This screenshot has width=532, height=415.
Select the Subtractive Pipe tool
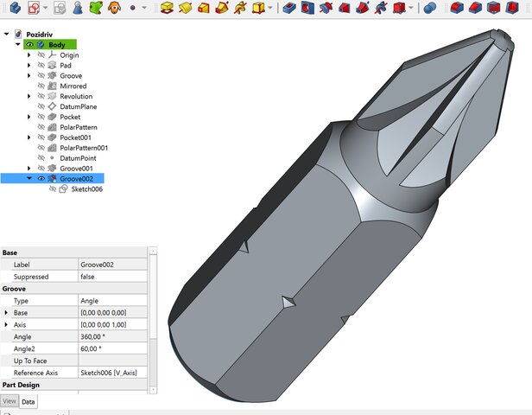pyautogui.click(x=363, y=8)
